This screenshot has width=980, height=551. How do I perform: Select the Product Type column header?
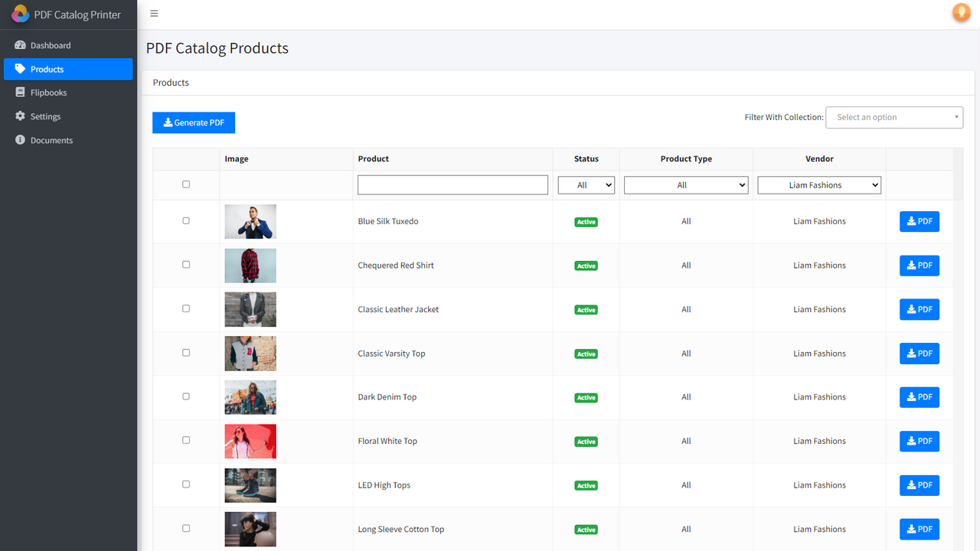685,158
